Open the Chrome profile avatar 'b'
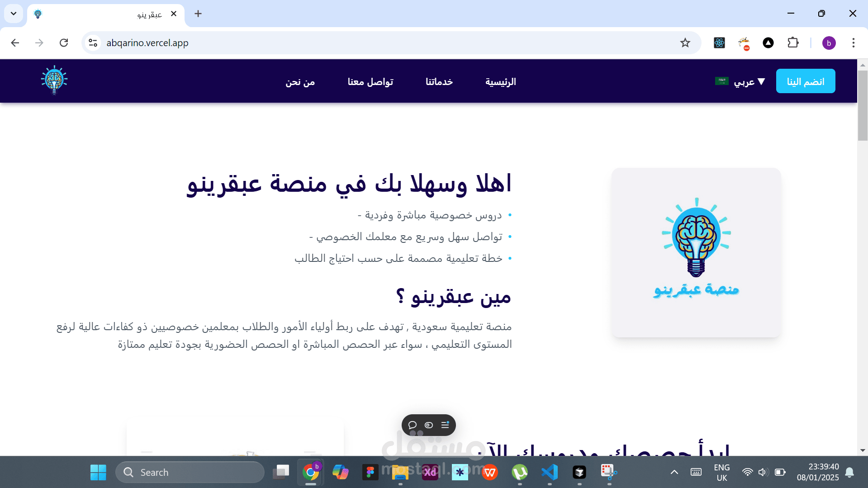Image resolution: width=868 pixels, height=488 pixels. (829, 43)
